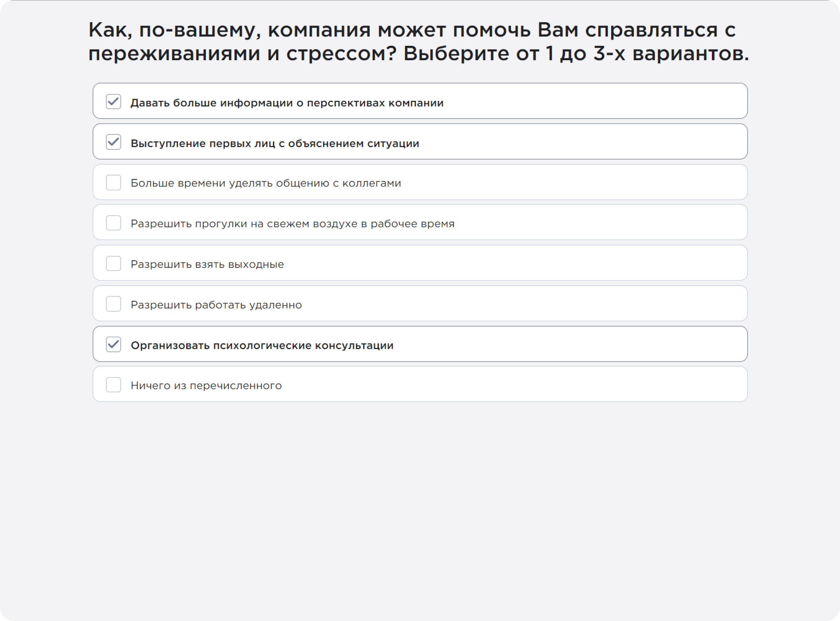840x621 pixels.
Task: Select the 'Ничего из перечисленного' checkbox
Action: click(113, 385)
